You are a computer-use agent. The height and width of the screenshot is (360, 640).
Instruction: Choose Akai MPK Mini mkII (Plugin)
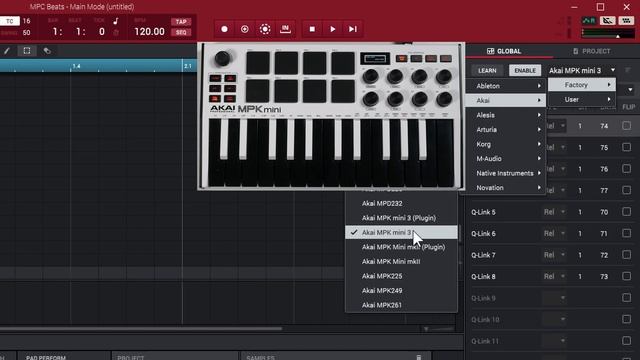pyautogui.click(x=401, y=247)
